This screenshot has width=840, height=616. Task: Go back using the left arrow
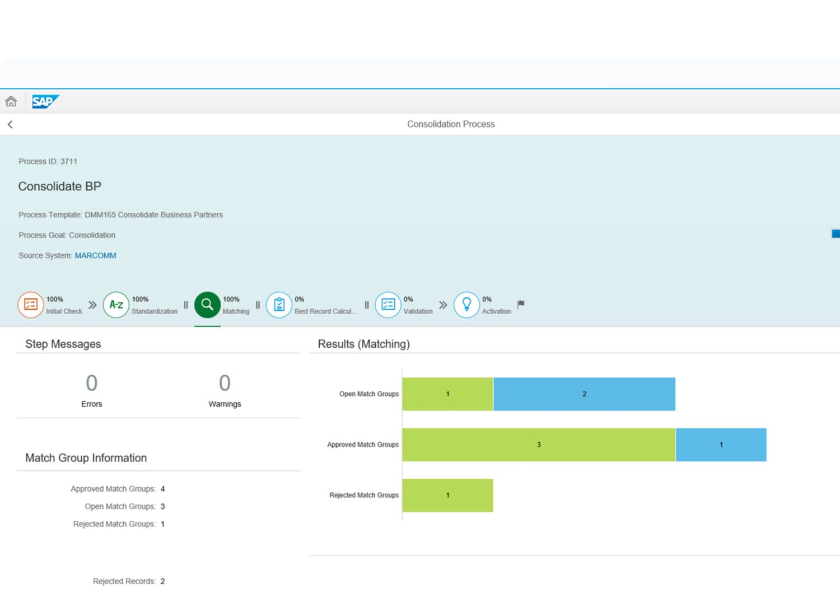(x=10, y=124)
